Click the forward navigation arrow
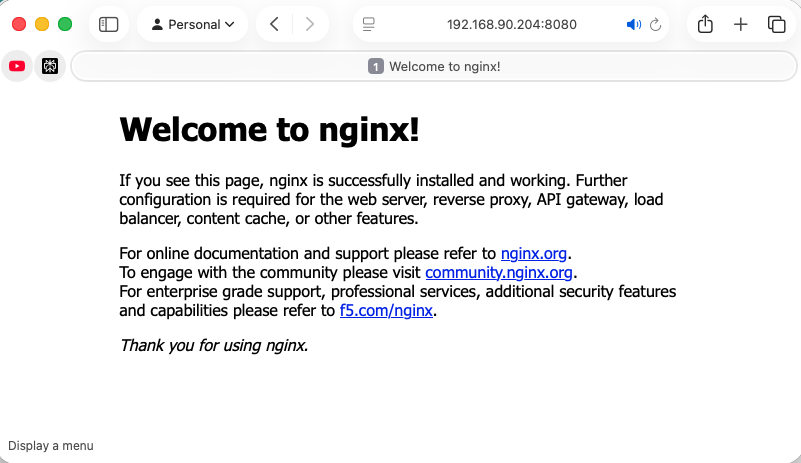801x463 pixels. click(310, 24)
